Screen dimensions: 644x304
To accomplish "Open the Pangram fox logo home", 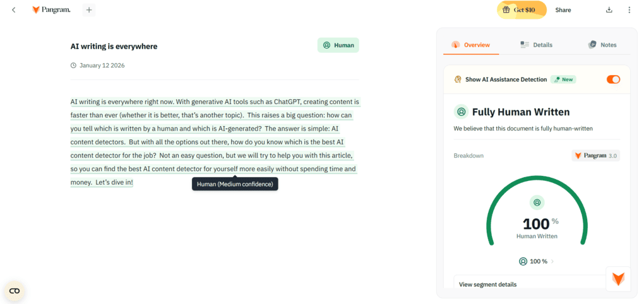I will pyautogui.click(x=51, y=10).
